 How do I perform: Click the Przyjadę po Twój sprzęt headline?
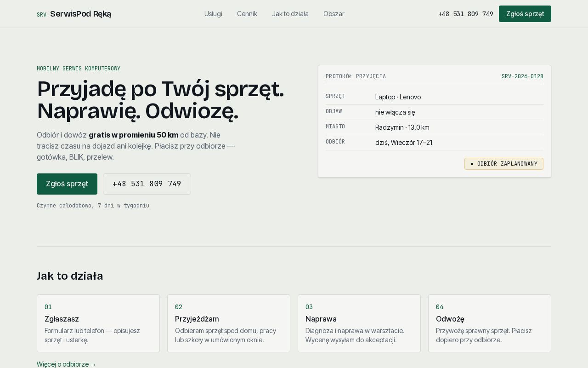[x=160, y=100]
